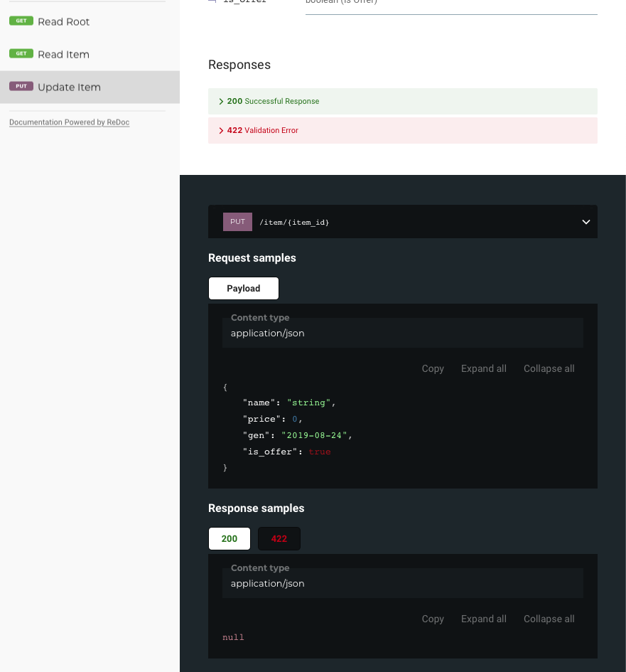Copy the request sample JSON
Screen dimensions: 626x672
pos(433,368)
